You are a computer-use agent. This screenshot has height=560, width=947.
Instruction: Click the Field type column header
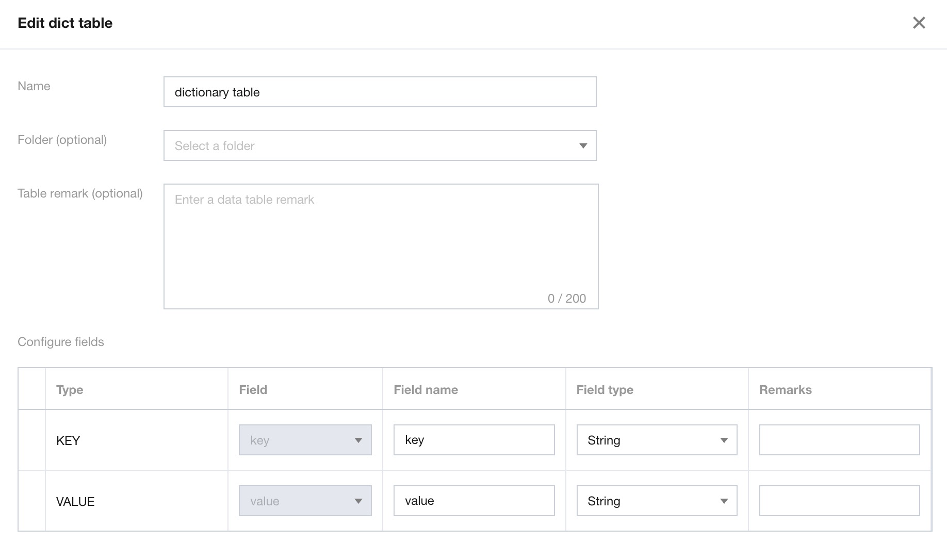click(x=605, y=390)
